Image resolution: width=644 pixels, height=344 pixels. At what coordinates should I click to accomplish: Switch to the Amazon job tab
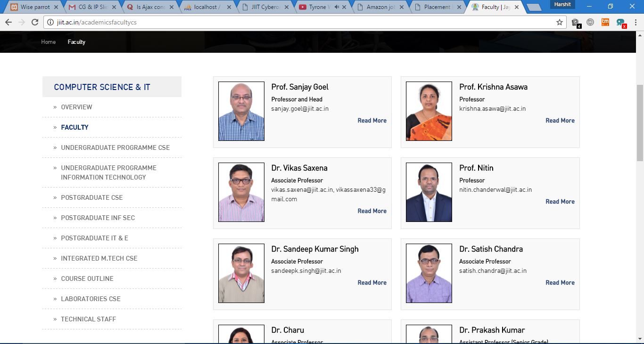click(380, 7)
